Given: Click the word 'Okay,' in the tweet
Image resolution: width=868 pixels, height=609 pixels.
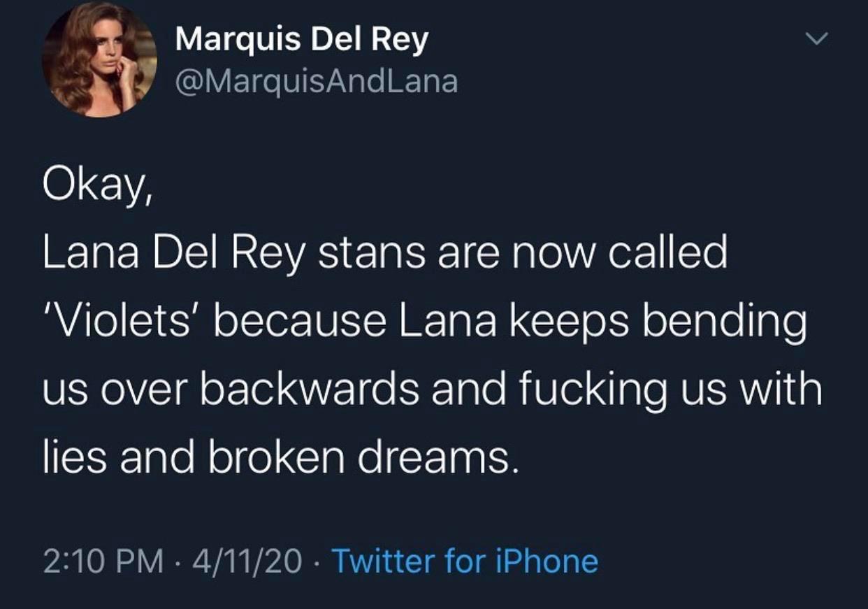Looking at the screenshot, I should [x=96, y=185].
